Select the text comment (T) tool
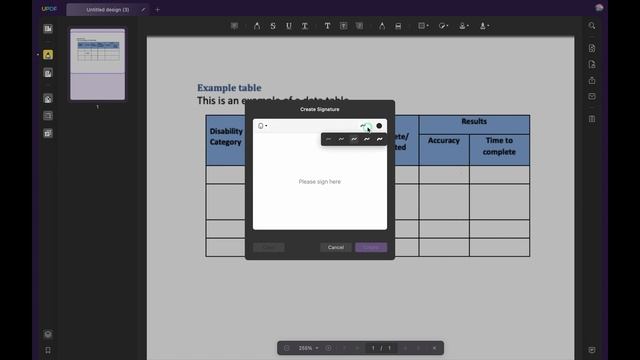640x360 pixels. pyautogui.click(x=327, y=26)
